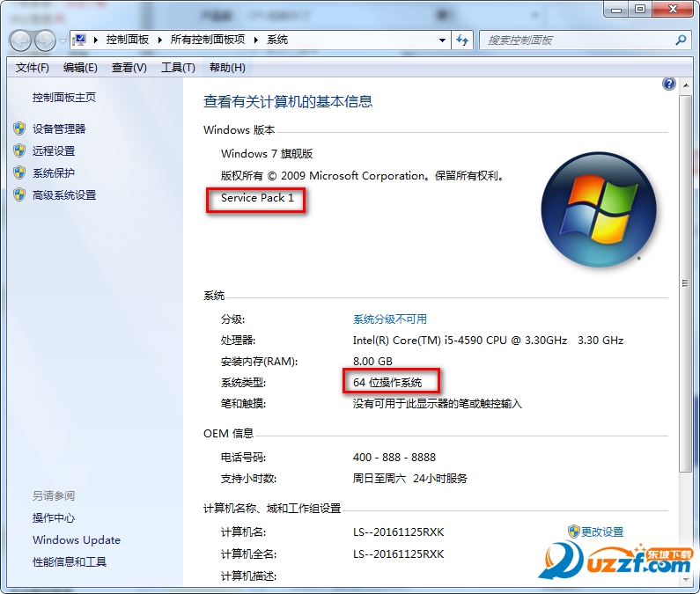Click the Service Pack 1 text
Screen dimensions: 700x594
[x=257, y=198]
